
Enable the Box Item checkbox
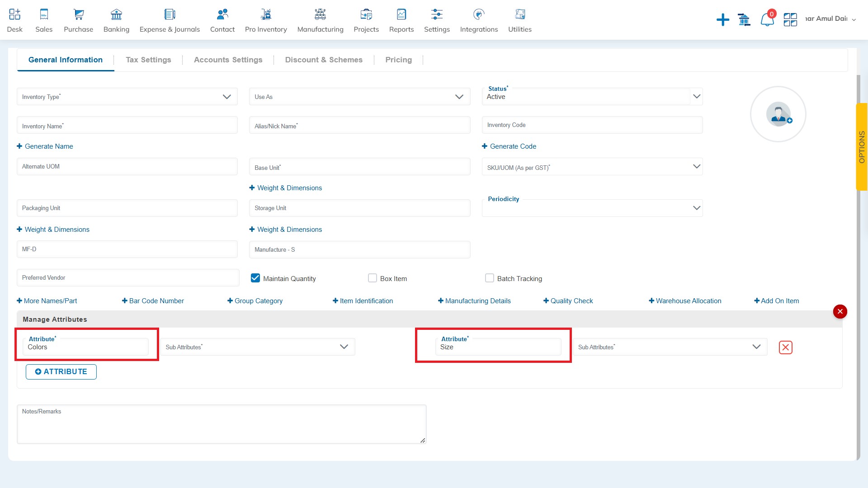(x=373, y=278)
